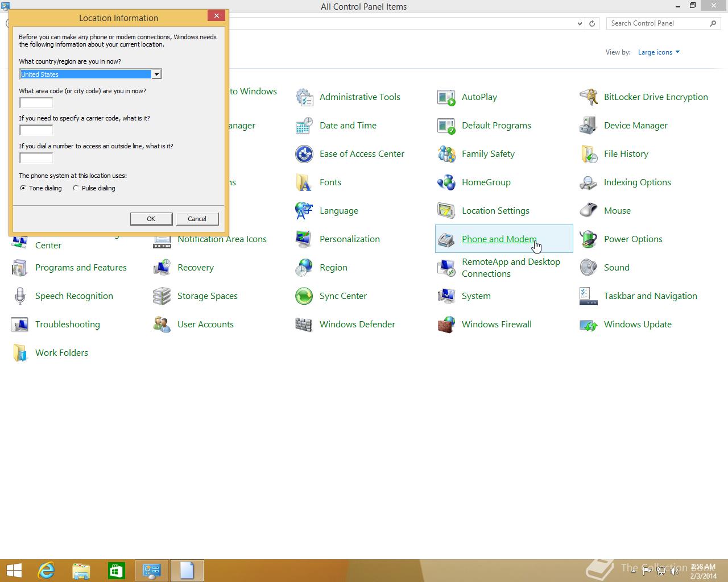This screenshot has width=728, height=582.
Task: Open the Region globe icon
Action: click(x=304, y=268)
